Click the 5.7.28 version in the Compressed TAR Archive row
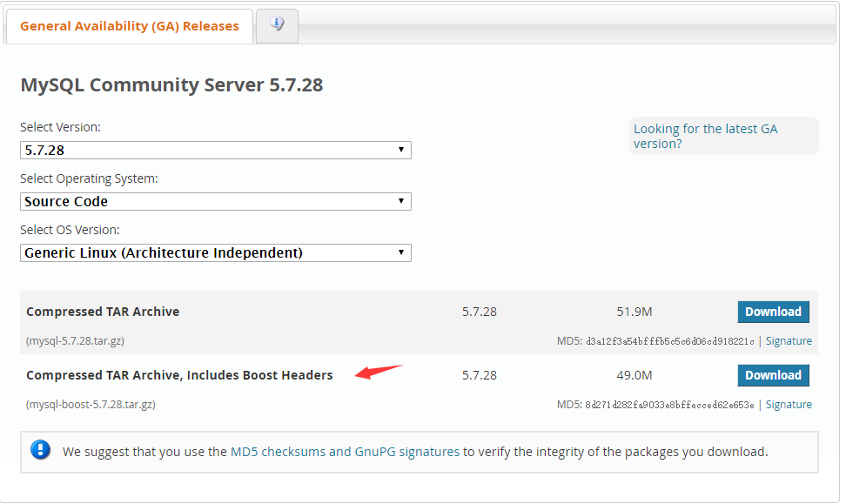This screenshot has width=846, height=504. point(479,312)
